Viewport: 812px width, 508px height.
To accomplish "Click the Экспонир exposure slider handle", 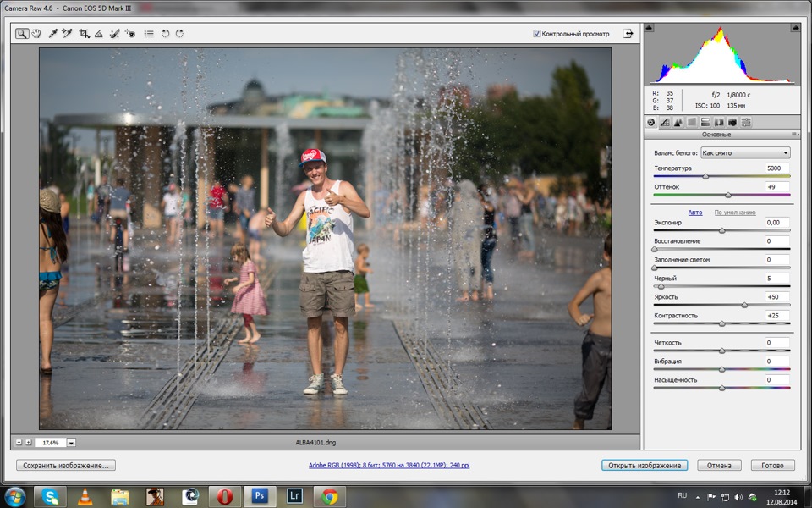I will pyautogui.click(x=721, y=230).
